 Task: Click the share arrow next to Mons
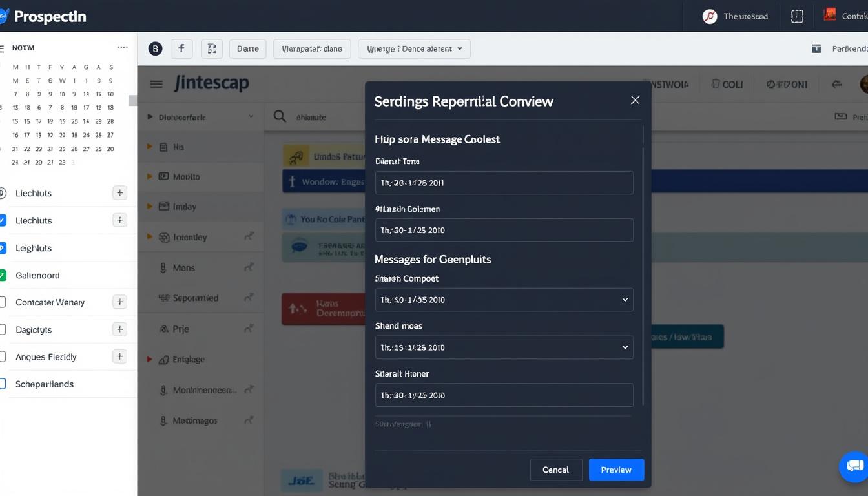(249, 267)
